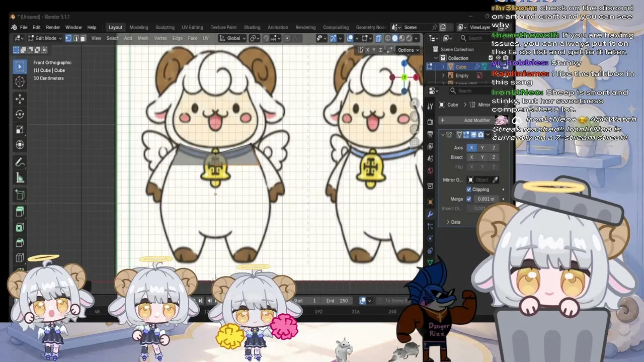Jump to the timeline end frame
The height and width of the screenshot is (362, 644).
point(201,301)
